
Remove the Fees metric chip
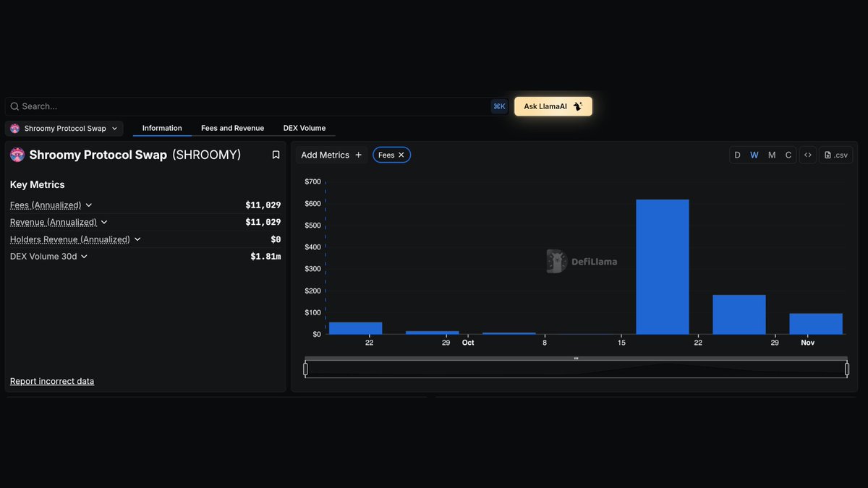point(401,155)
